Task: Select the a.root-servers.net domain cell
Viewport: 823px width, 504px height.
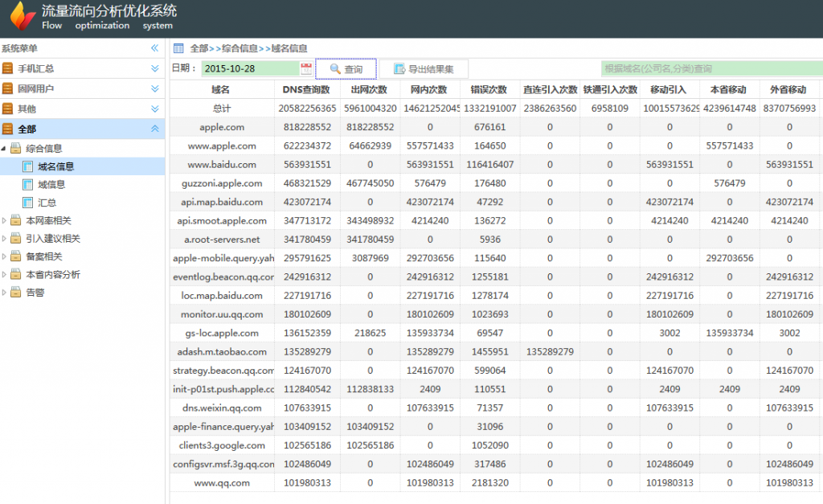Action: point(222,240)
